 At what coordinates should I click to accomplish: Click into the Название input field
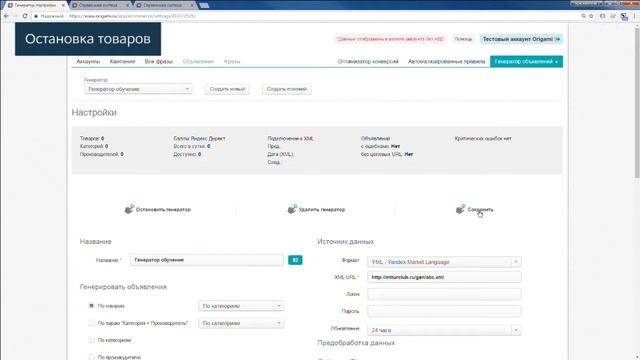207,260
